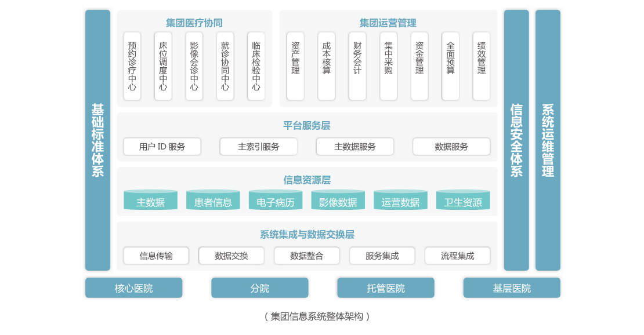Open the 绩效管理 module box
Screen dimensions: 644x335
(x=482, y=66)
